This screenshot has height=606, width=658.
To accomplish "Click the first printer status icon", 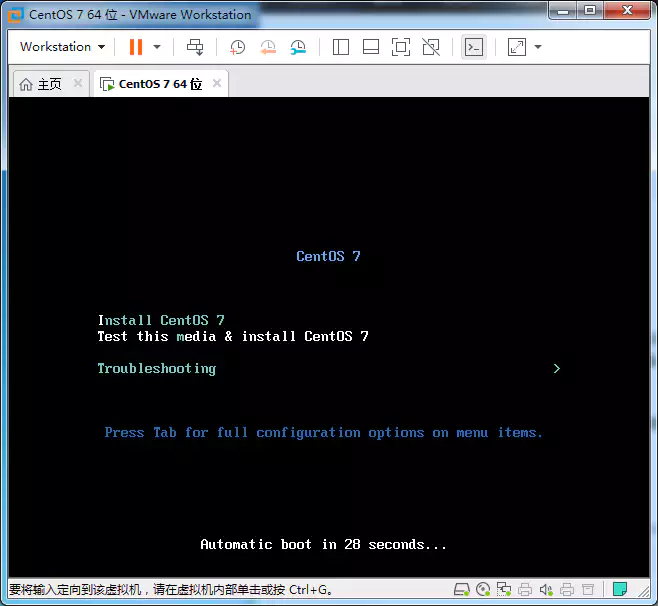I will click(x=525, y=590).
